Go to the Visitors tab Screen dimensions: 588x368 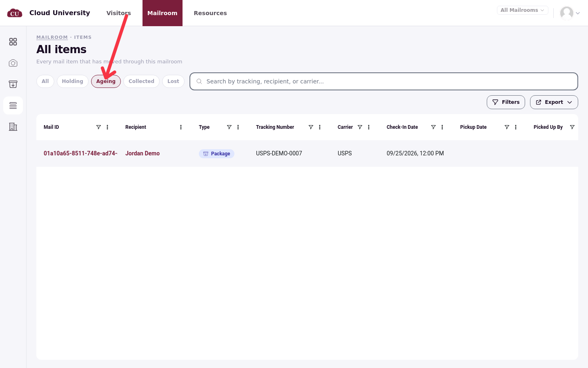(119, 13)
